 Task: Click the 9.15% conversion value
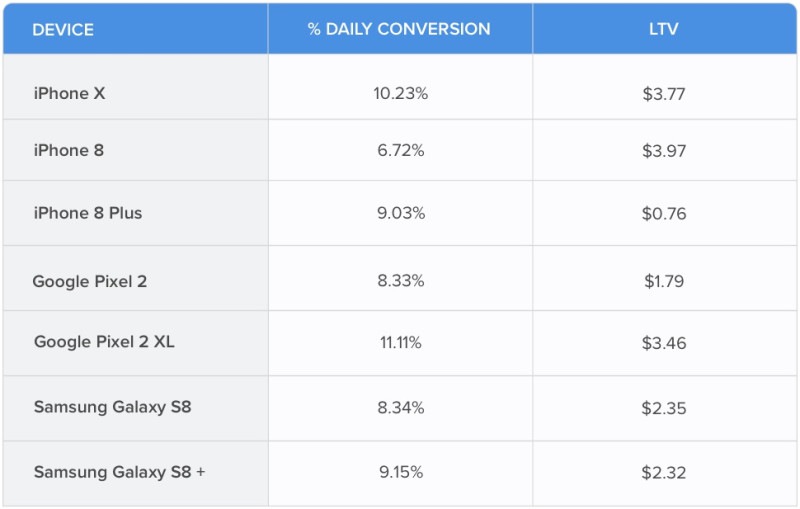(400, 472)
